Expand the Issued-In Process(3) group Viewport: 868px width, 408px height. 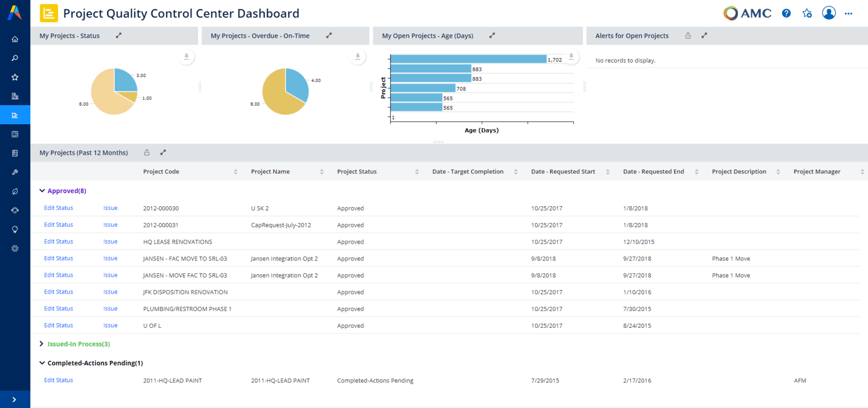[42, 344]
